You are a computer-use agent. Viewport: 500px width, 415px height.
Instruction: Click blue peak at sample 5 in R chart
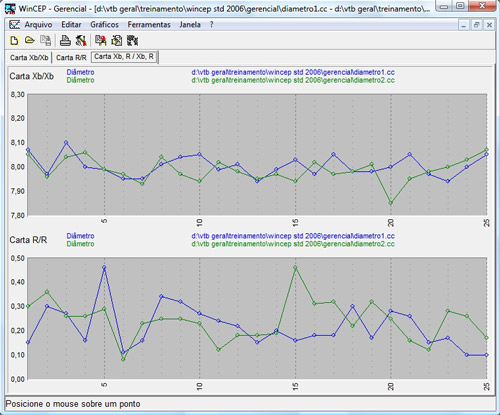pos(104,267)
